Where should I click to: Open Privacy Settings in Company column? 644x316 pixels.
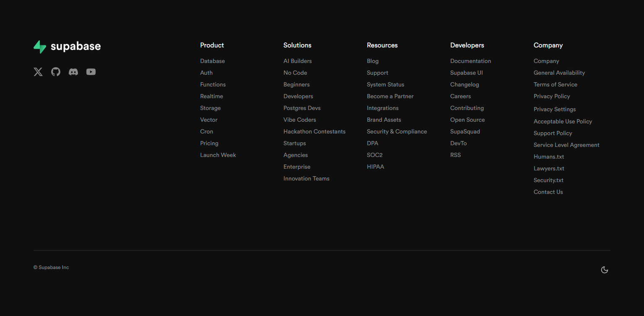554,109
